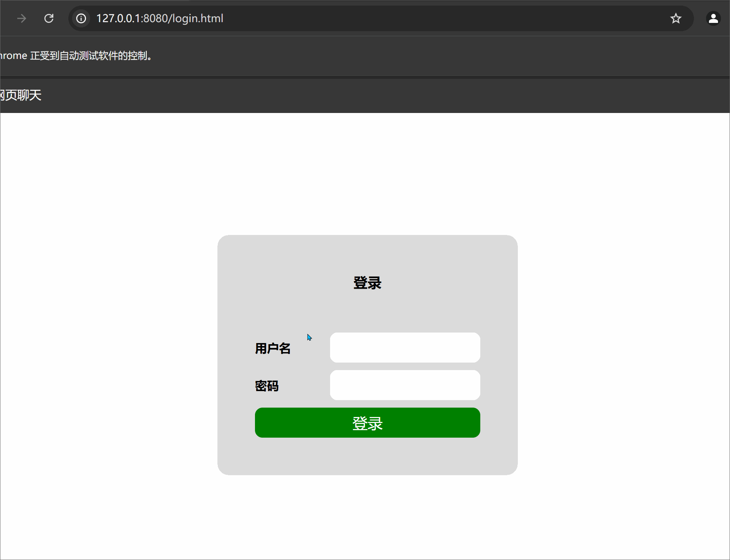The image size is (730, 560).
Task: Select the 127.0.0.1:8080/login.html URL text
Action: pyautogui.click(x=160, y=18)
